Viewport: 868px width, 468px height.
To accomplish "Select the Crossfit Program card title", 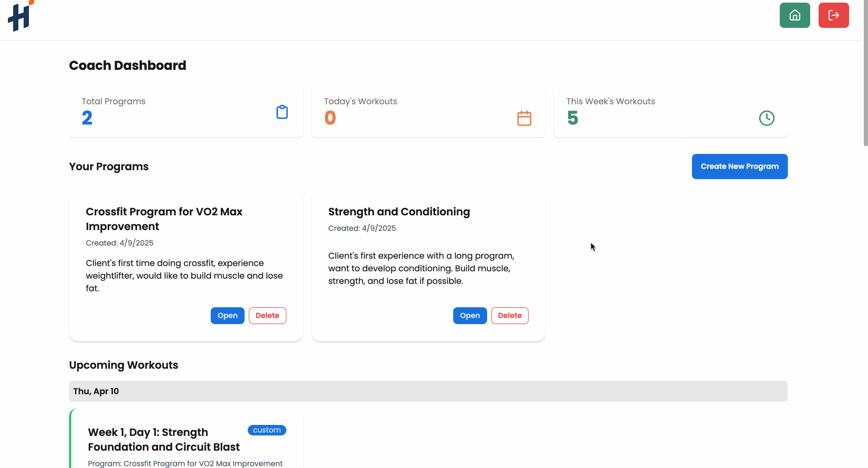I will click(x=164, y=219).
